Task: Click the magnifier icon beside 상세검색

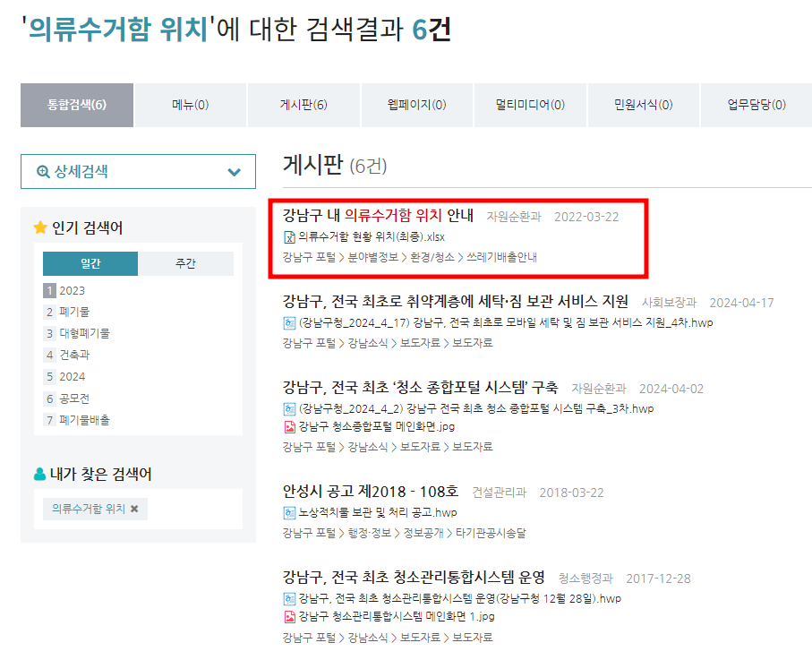Action: (42, 171)
